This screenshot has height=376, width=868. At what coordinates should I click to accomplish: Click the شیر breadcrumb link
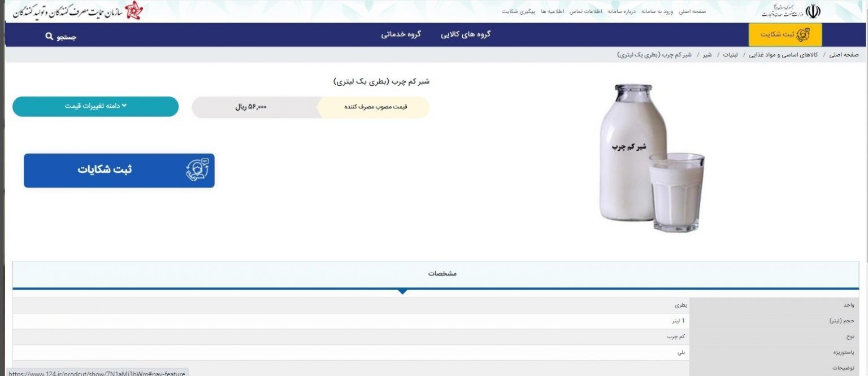coord(707,55)
